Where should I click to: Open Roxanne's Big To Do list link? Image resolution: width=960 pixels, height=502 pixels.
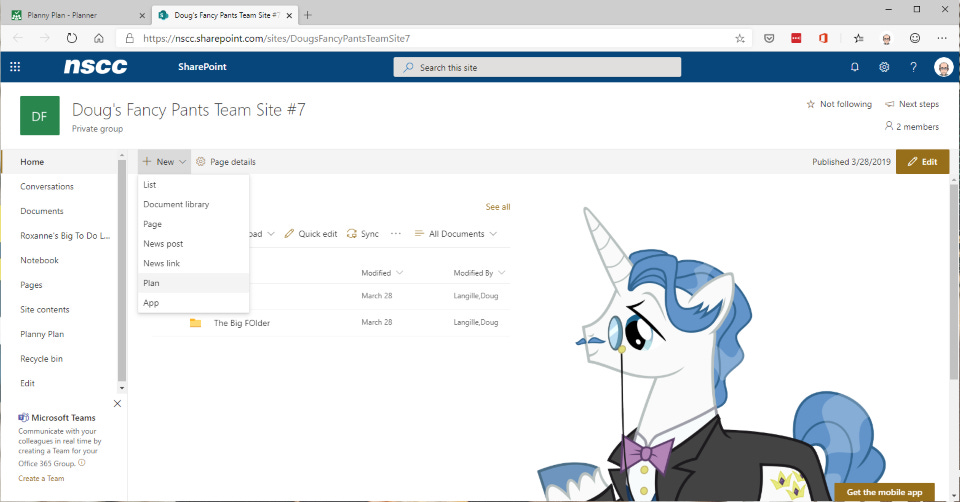pos(65,236)
